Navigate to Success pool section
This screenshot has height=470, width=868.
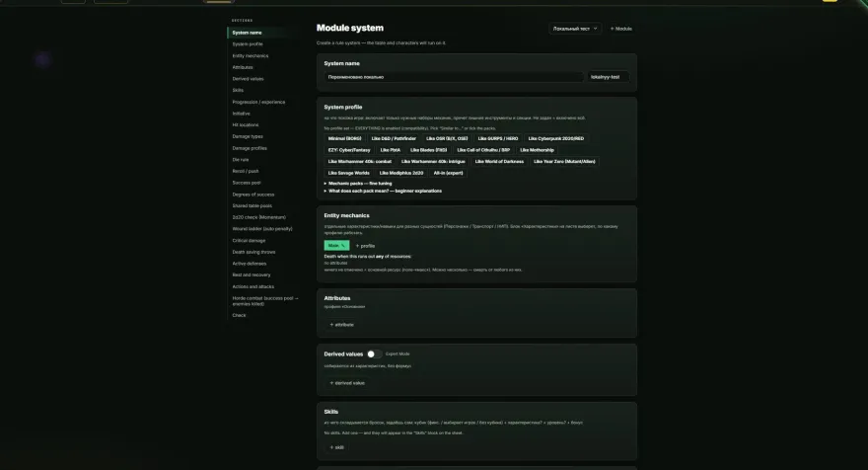247,183
